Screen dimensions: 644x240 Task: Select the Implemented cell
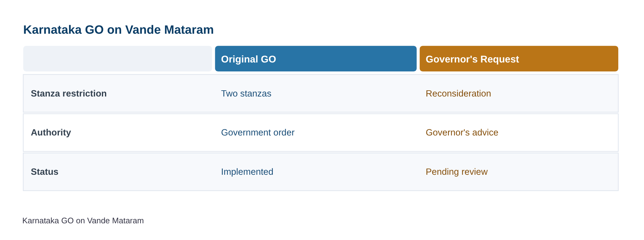(247, 172)
